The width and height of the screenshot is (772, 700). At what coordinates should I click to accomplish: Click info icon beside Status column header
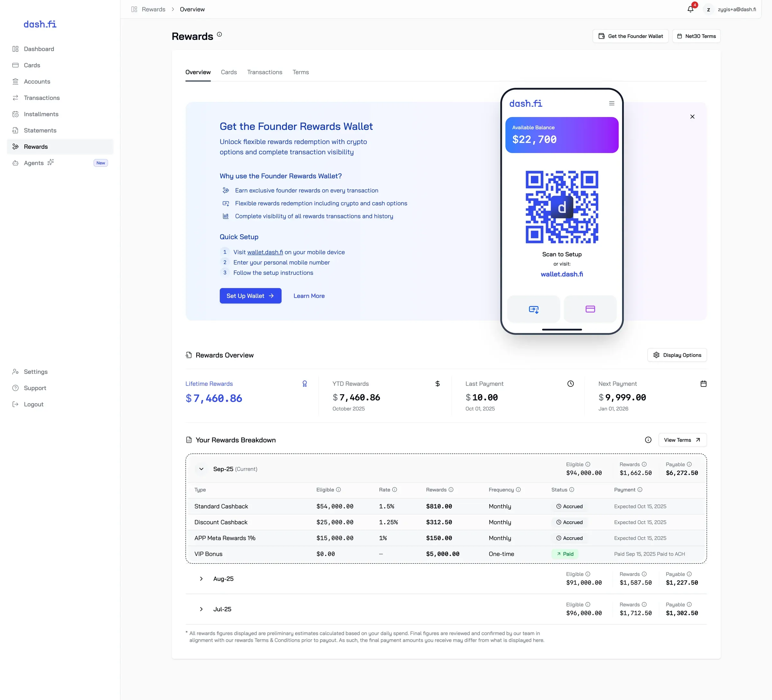pyautogui.click(x=571, y=489)
